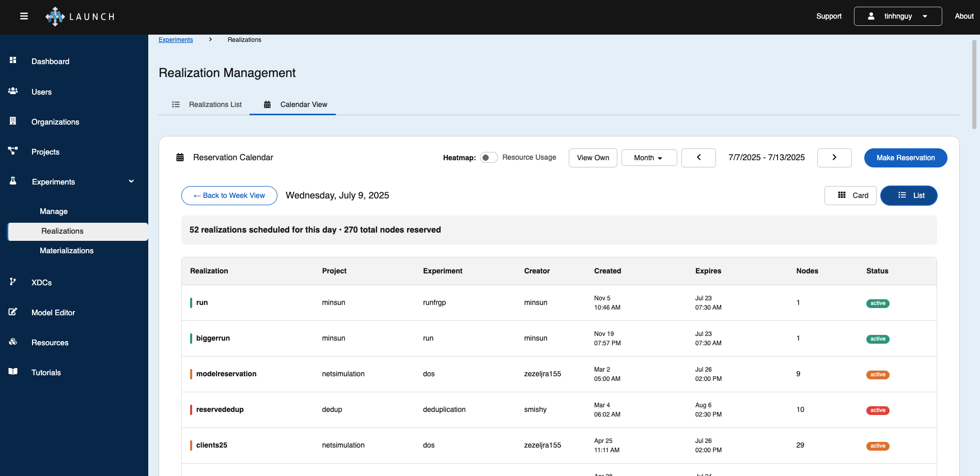Toggle the Heatmap Resource Usage switch
The image size is (980, 476).
click(488, 158)
